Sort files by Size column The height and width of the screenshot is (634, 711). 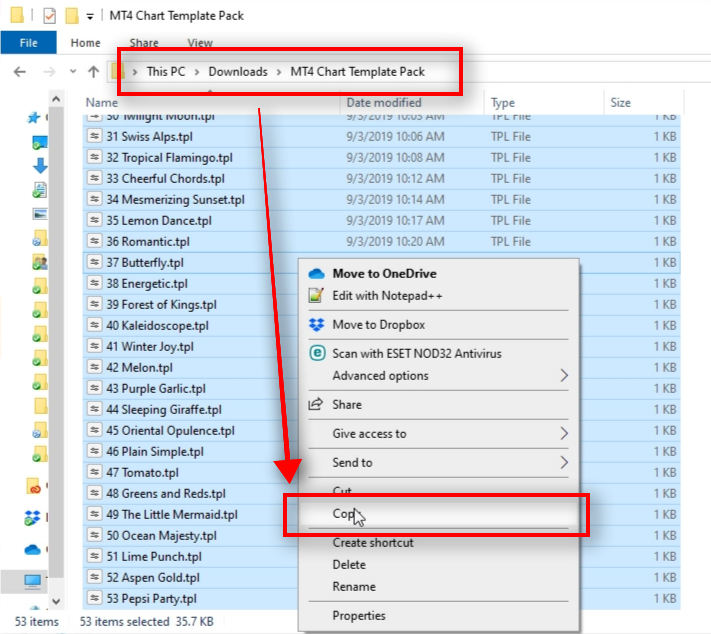[x=620, y=102]
